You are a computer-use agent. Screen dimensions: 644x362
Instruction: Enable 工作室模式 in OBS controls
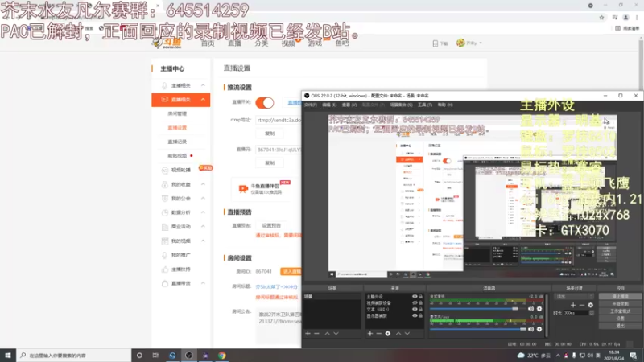click(x=620, y=311)
